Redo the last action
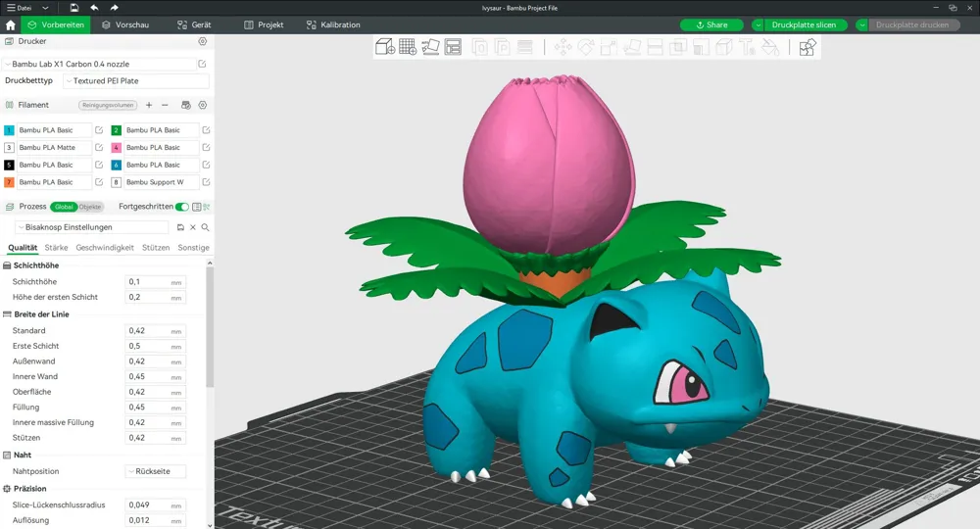 (114, 8)
